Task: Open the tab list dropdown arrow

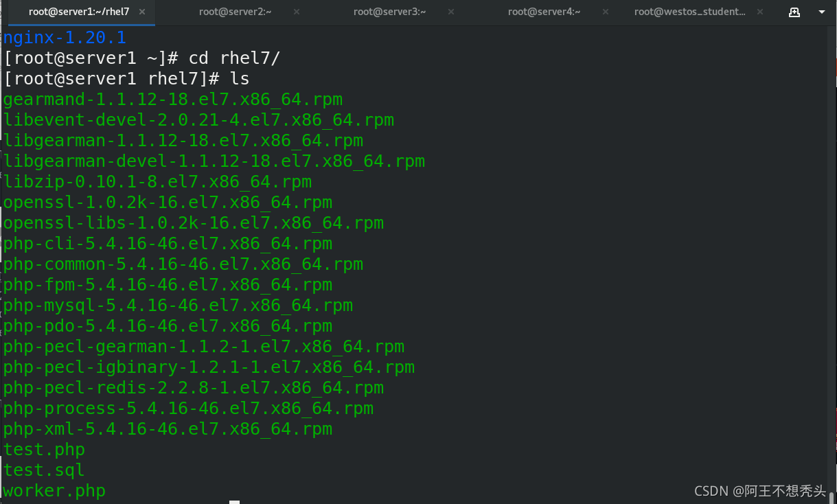Action: [822, 12]
